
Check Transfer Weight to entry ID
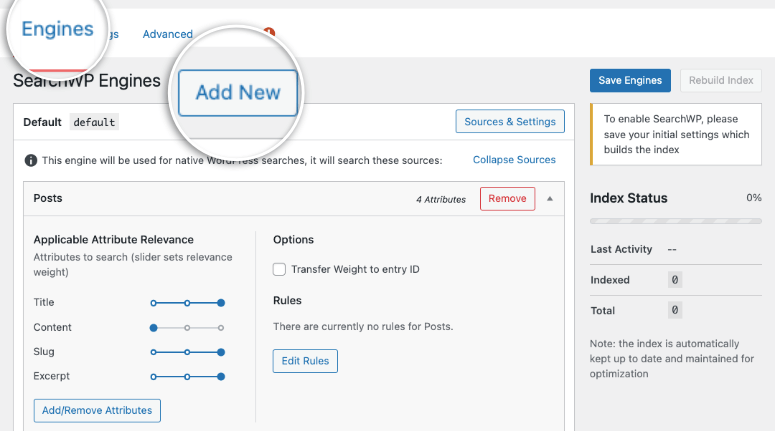[x=279, y=269]
